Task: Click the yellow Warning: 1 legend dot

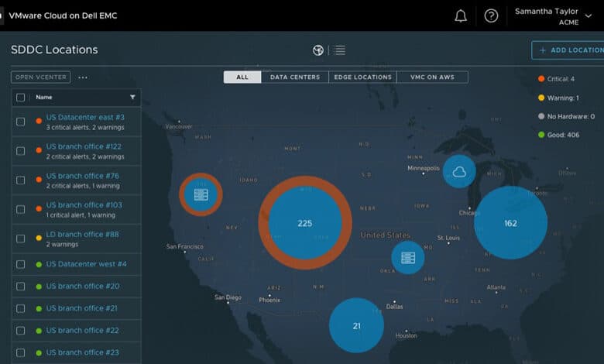Action: (541, 98)
